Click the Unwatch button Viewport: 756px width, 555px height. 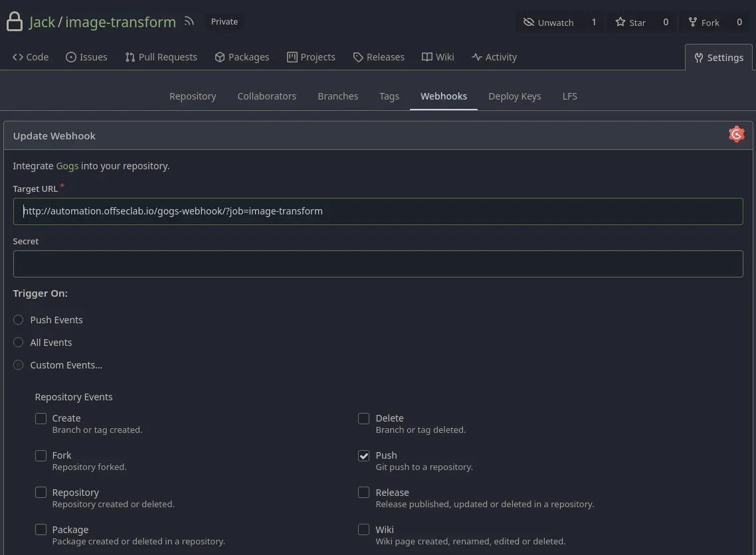[x=549, y=22]
